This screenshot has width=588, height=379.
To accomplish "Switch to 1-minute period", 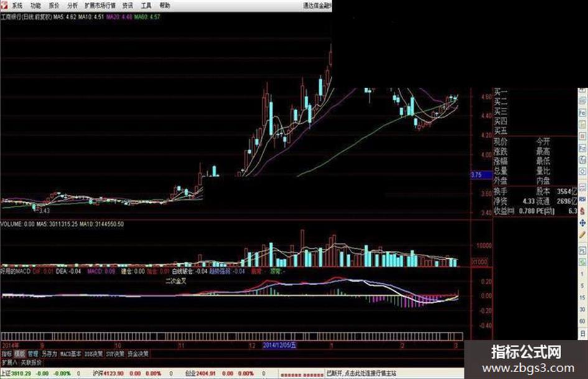I will (x=583, y=274).
